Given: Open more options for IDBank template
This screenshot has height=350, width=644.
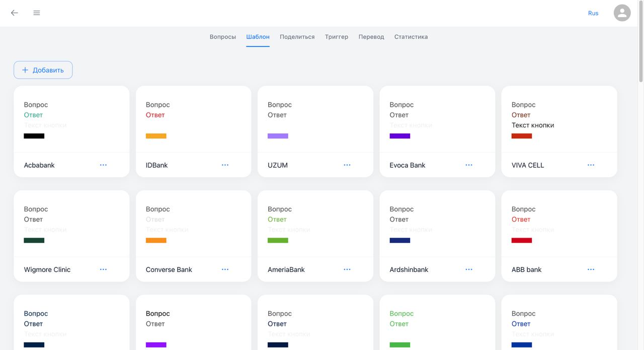Looking at the screenshot, I should tap(225, 165).
